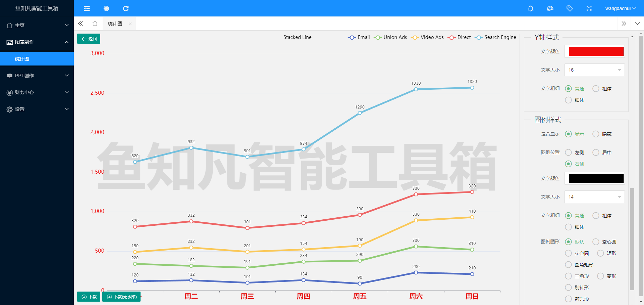Choose 空心圆 legend shape

coord(604,242)
